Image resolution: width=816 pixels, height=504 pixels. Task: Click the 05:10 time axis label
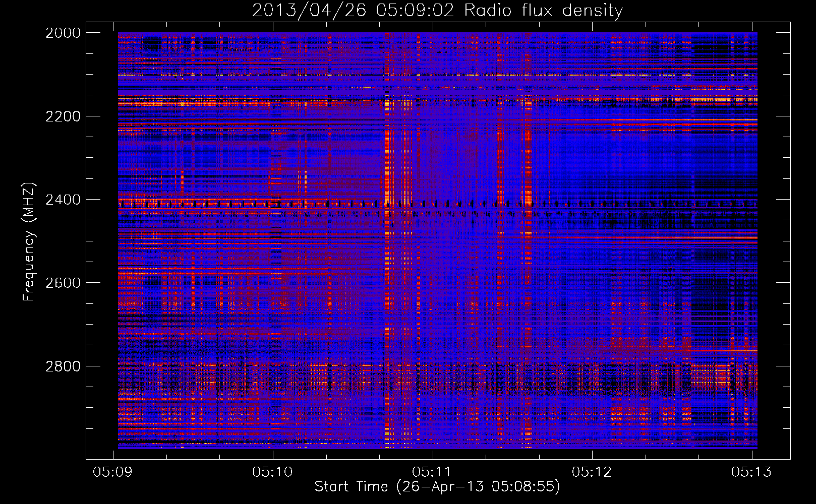click(x=273, y=472)
